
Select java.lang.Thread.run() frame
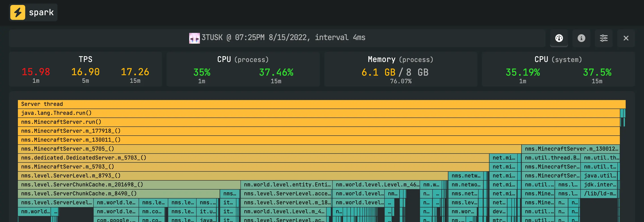[319, 113]
